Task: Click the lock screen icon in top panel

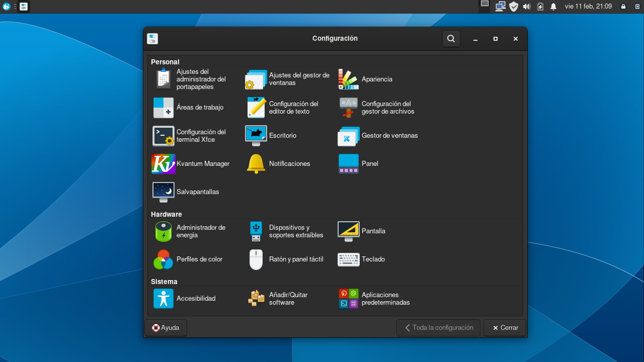Action: point(623,7)
